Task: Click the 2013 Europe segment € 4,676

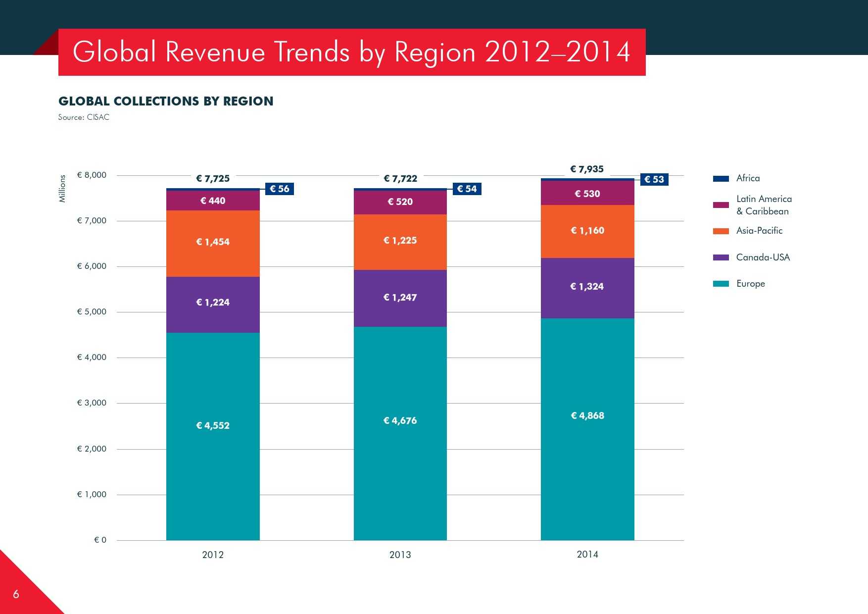Action: pos(400,420)
